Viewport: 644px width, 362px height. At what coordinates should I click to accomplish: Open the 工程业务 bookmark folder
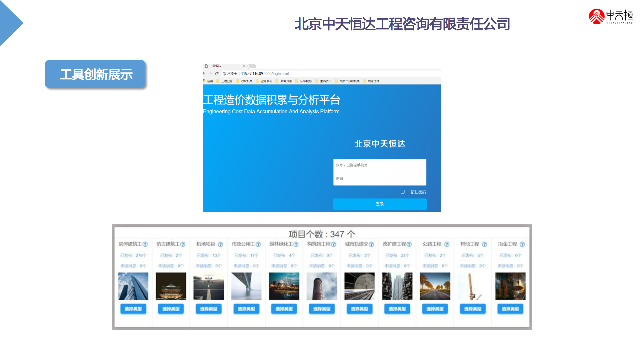coord(224,81)
